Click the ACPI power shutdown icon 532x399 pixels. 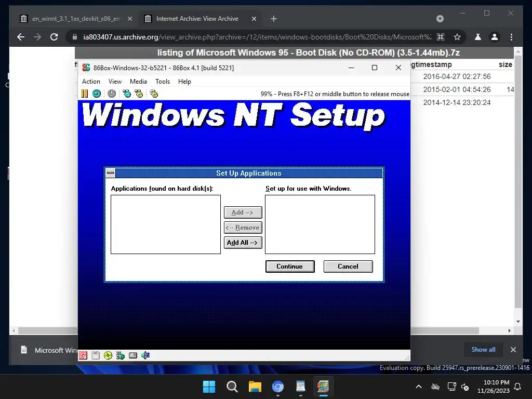tap(112, 94)
